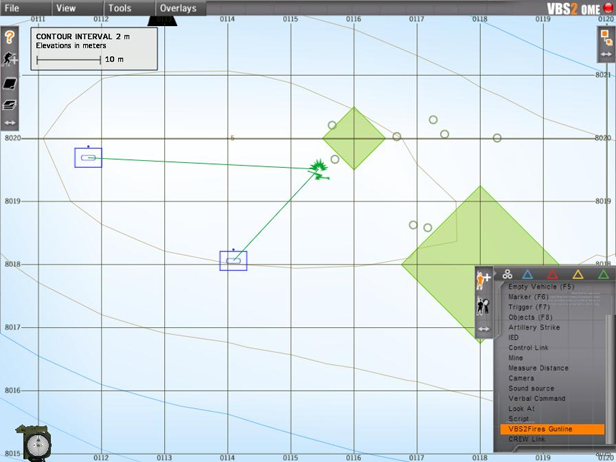This screenshot has width=616, height=462.
Task: Select Camera entry in list
Action: coord(521,379)
